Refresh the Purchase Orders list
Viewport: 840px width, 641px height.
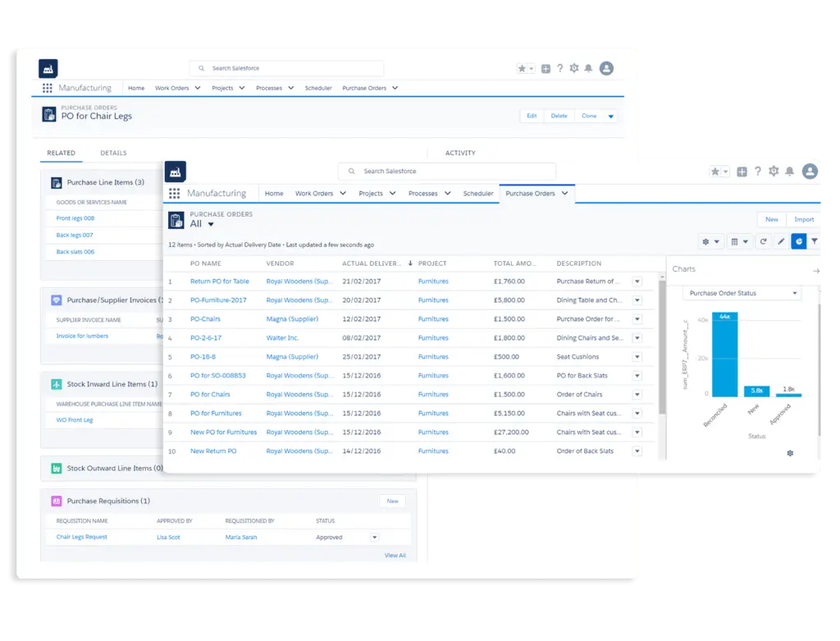tap(763, 242)
